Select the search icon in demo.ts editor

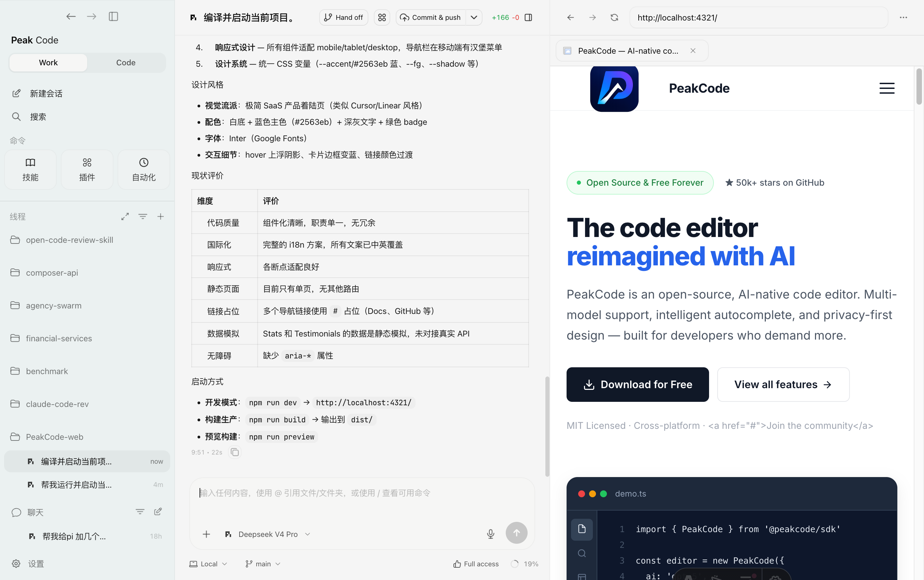point(582,554)
